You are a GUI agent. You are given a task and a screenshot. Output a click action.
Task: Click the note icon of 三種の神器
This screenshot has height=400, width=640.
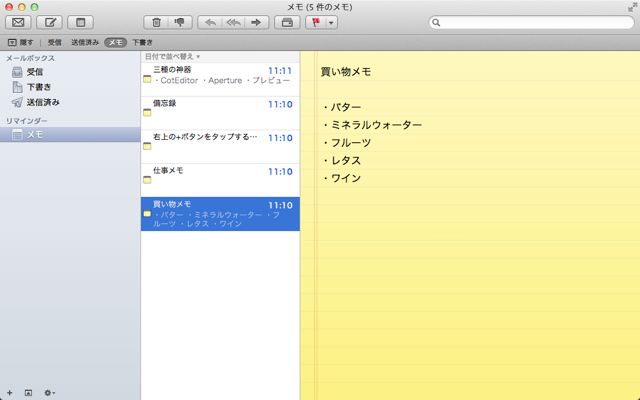pos(147,79)
